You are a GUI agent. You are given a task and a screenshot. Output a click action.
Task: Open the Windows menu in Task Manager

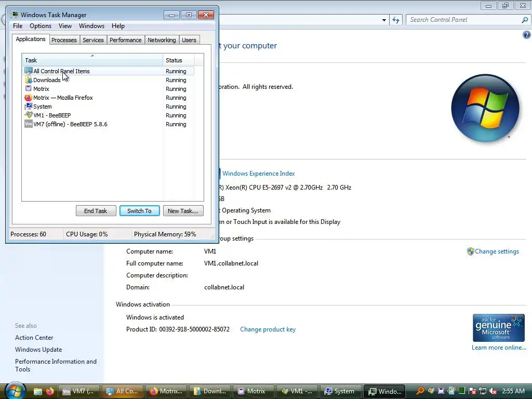coord(91,26)
